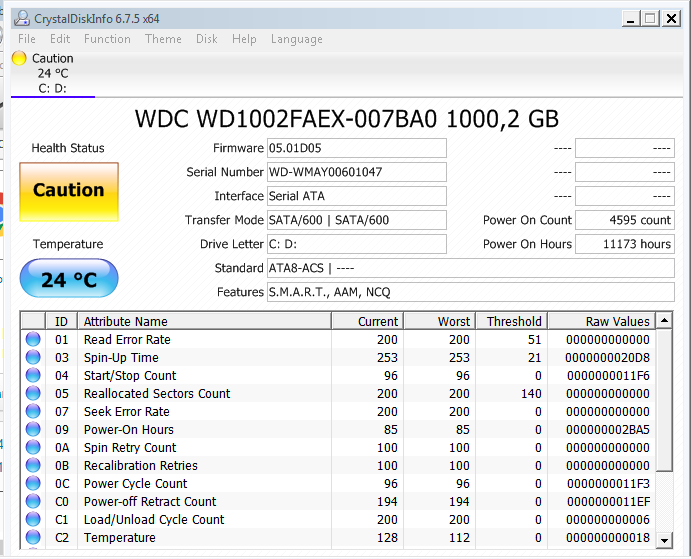The image size is (691, 559).
Task: Minimize the CrystalDiskInfo window
Action: click(x=631, y=19)
